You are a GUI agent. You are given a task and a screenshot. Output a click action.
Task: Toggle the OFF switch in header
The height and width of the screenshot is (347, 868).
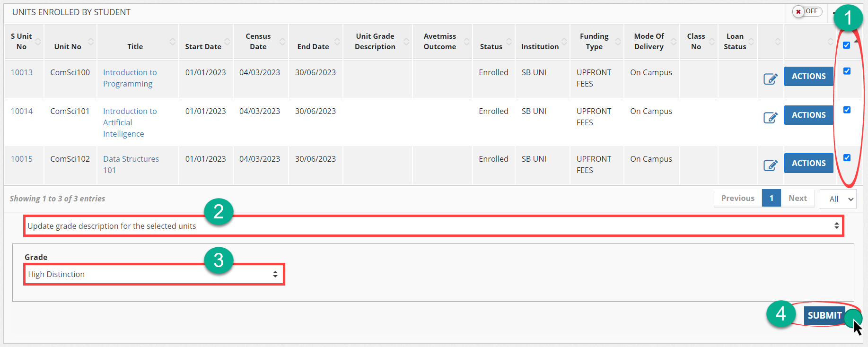coord(807,11)
